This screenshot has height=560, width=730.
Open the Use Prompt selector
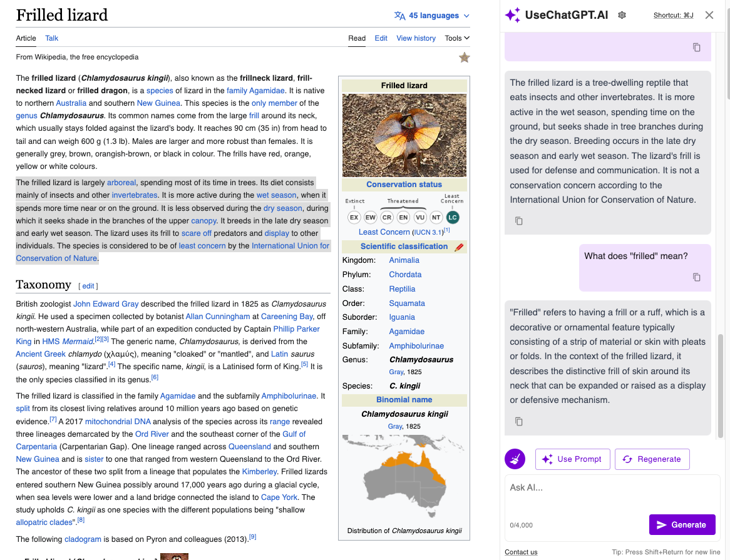point(572,459)
